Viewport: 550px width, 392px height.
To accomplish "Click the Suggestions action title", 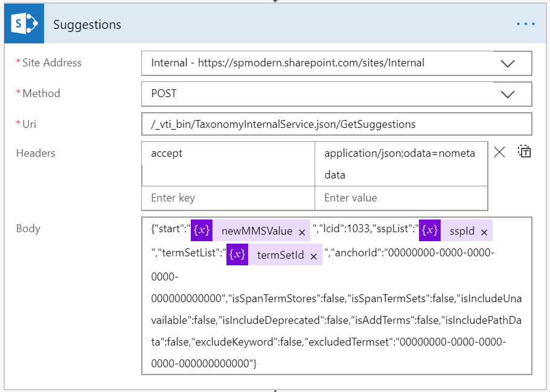I will pyautogui.click(x=87, y=25).
